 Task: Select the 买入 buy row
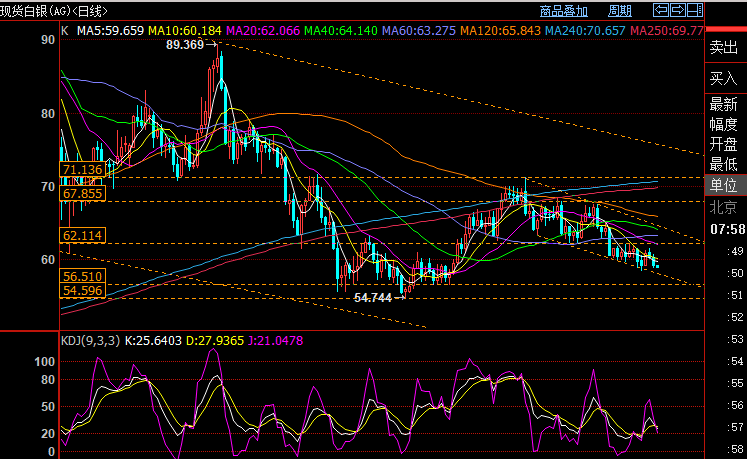[726, 78]
